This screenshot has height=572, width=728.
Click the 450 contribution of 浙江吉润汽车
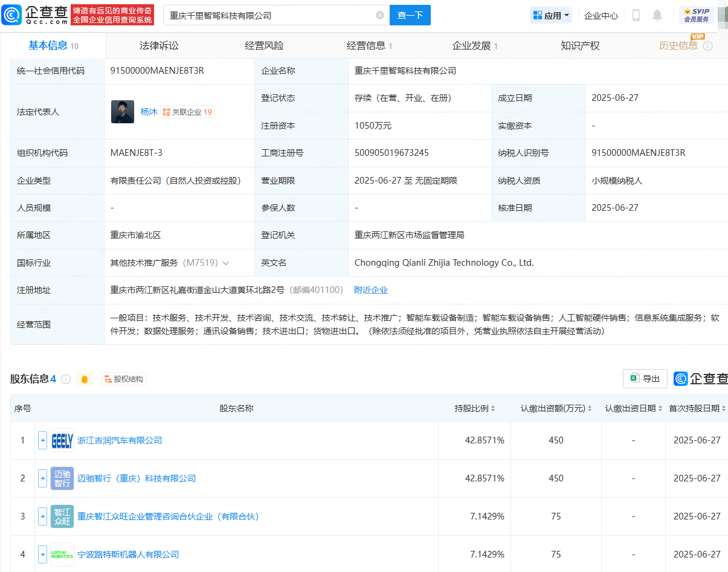click(556, 440)
